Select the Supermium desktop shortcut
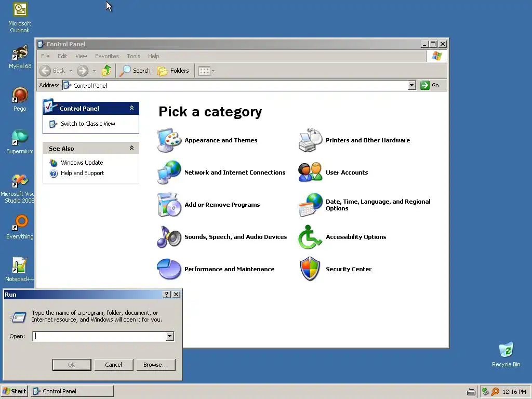The width and height of the screenshot is (532, 399). [x=20, y=142]
